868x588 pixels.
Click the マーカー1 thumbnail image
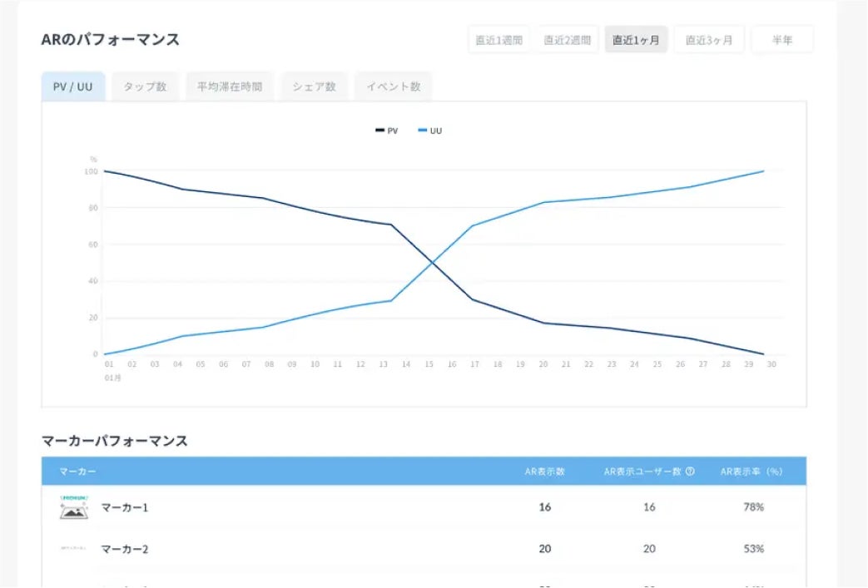pos(74,506)
